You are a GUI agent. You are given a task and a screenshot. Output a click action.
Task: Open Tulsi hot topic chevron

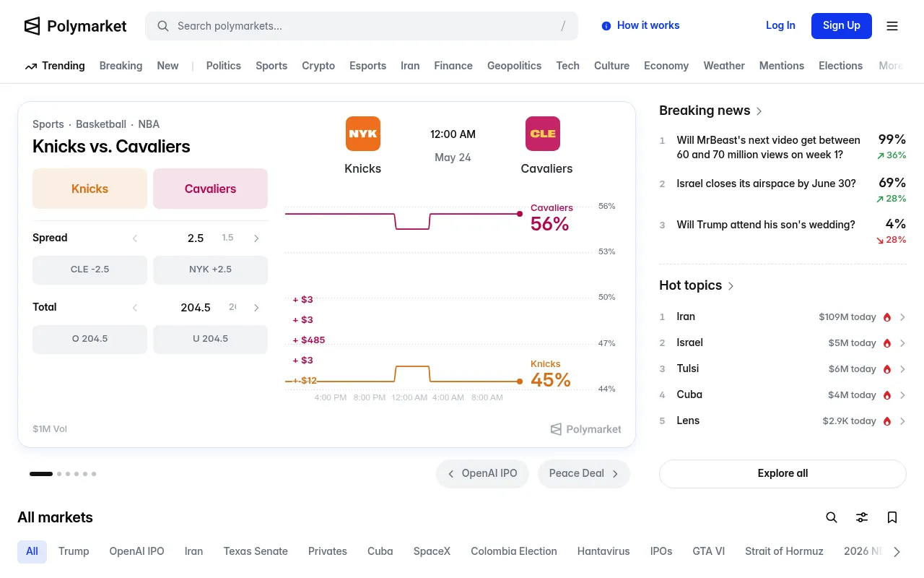(x=902, y=369)
